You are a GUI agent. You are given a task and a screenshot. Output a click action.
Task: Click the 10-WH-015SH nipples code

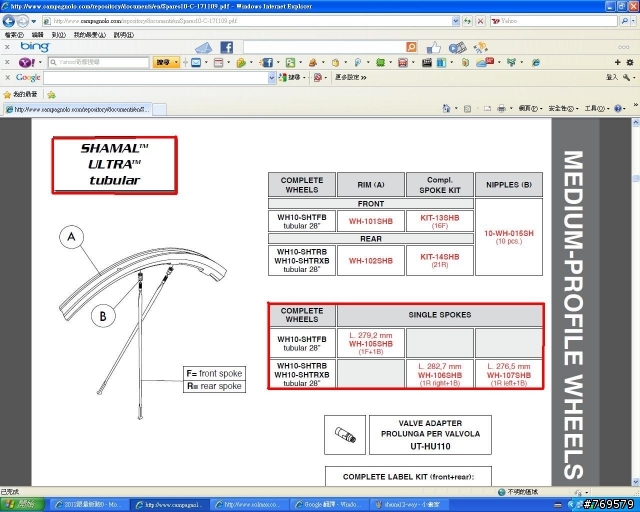point(509,234)
